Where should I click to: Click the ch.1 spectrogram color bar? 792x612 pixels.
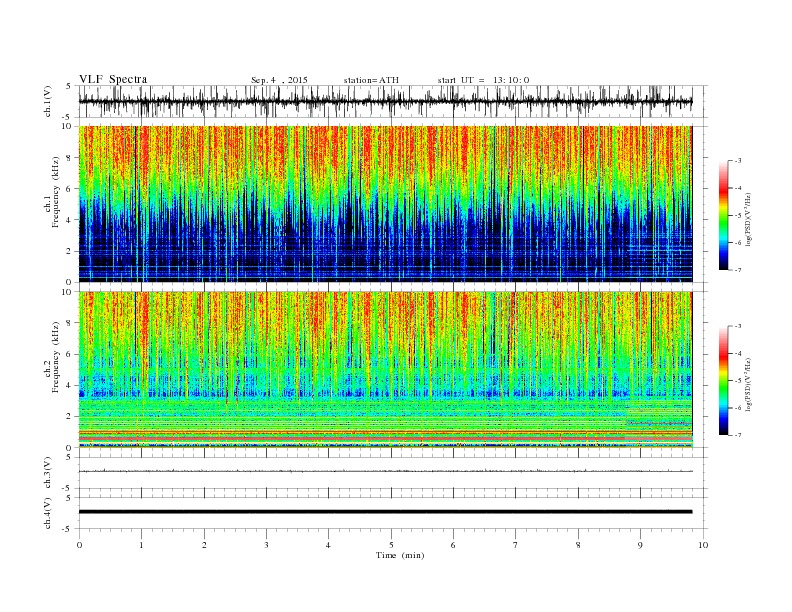(x=723, y=216)
